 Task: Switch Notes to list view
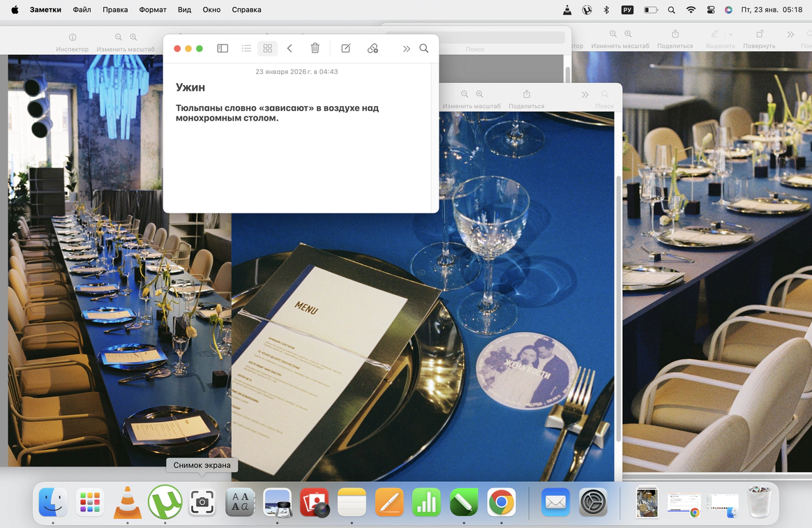coord(246,48)
